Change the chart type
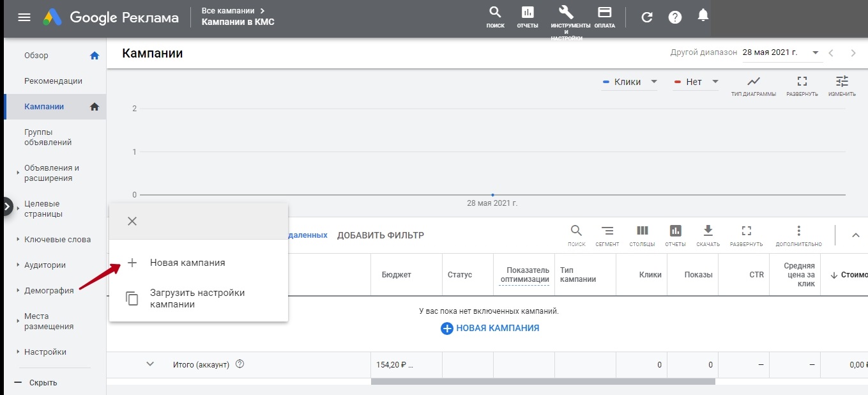The width and height of the screenshot is (868, 395). pyautogui.click(x=754, y=86)
